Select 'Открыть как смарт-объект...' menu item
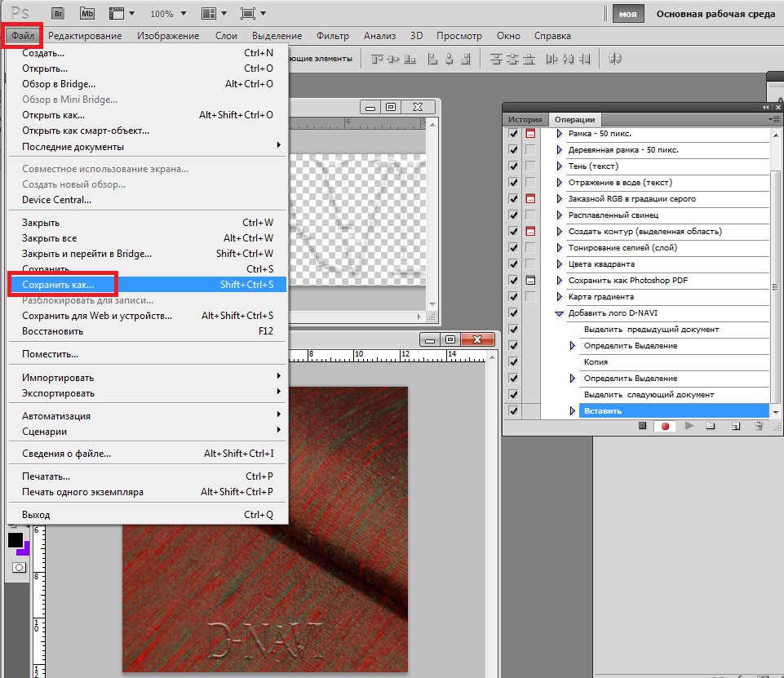784x678 pixels. coord(147,131)
